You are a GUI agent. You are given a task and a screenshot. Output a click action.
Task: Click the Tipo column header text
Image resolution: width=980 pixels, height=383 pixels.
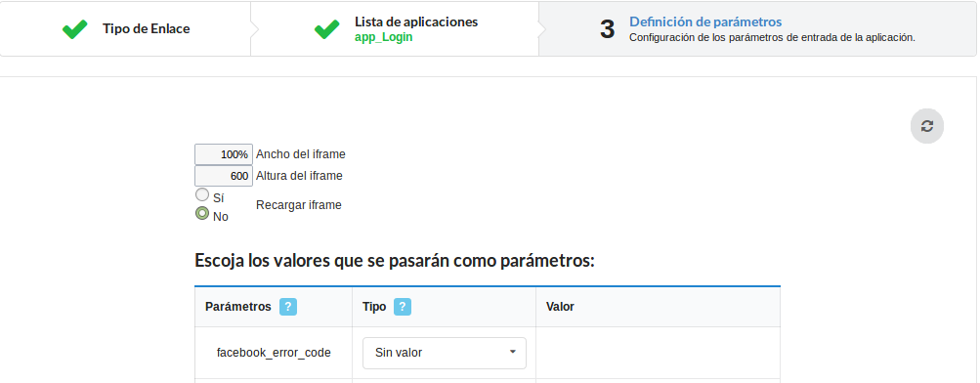(x=374, y=307)
